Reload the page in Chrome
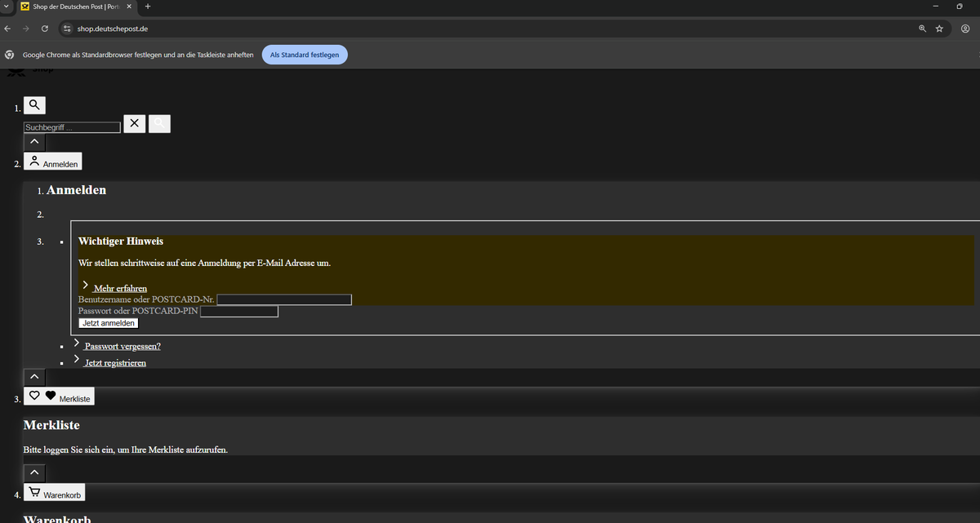 [x=44, y=29]
